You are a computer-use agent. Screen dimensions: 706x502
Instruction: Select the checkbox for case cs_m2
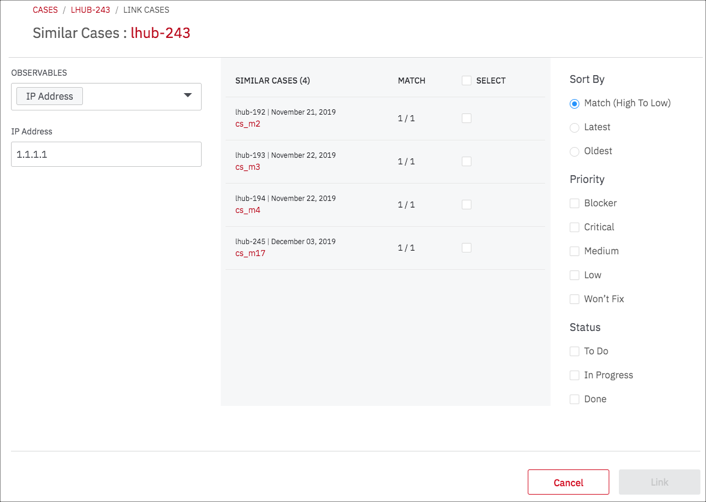[466, 118]
